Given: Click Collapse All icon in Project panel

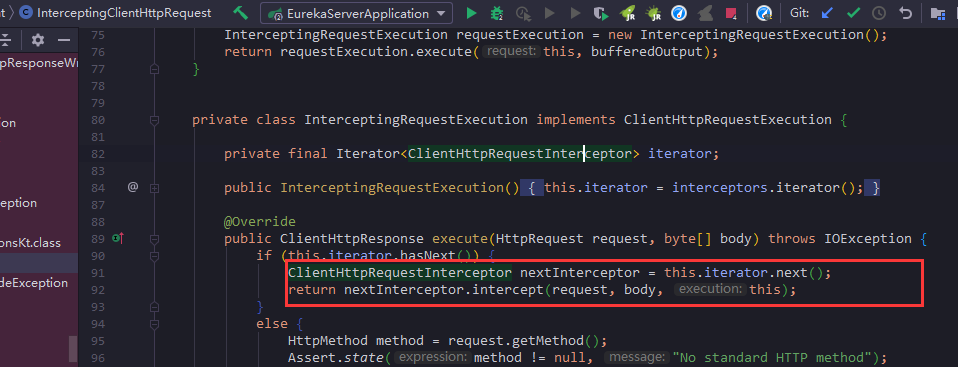Looking at the screenshot, I should pos(5,40).
